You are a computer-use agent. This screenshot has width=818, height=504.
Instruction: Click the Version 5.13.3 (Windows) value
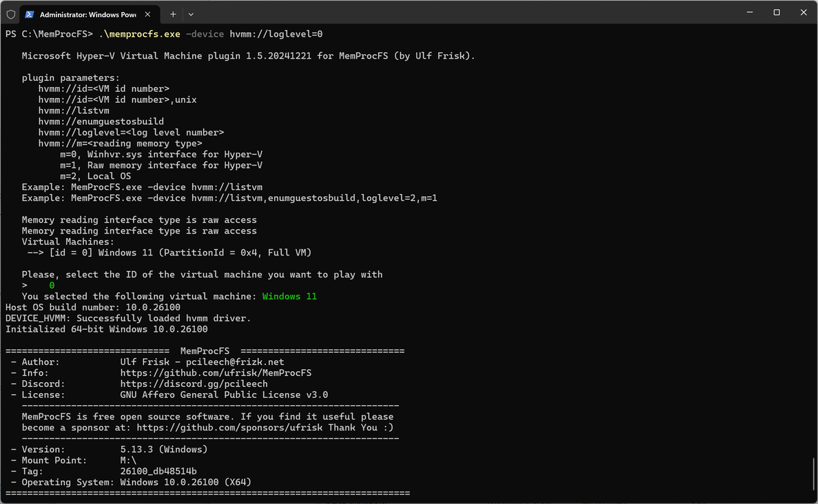click(164, 450)
